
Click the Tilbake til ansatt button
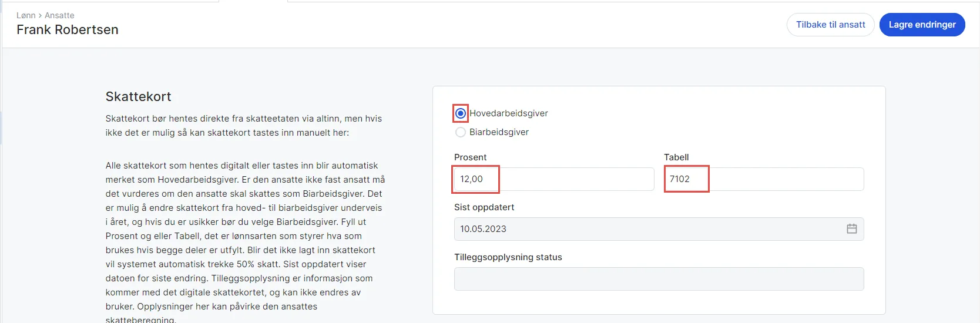(x=830, y=25)
